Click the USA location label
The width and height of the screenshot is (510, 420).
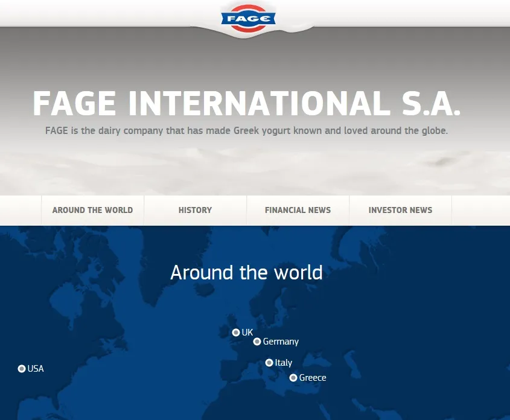[x=36, y=369]
